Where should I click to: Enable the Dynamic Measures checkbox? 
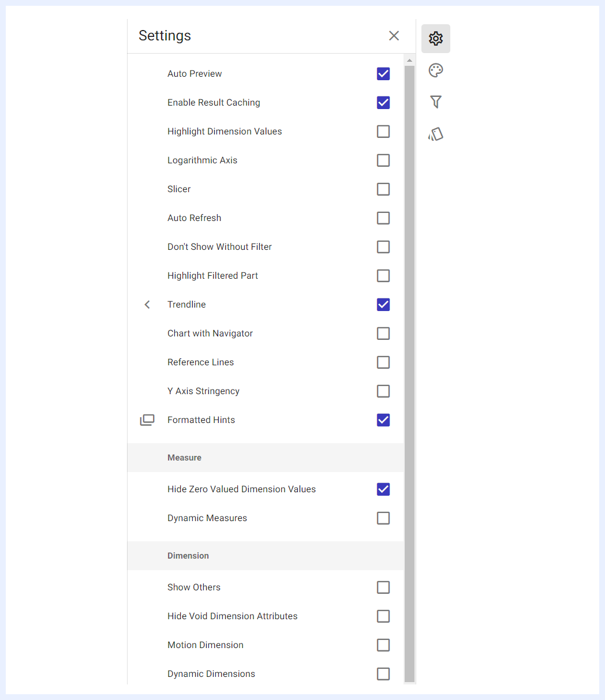(383, 518)
